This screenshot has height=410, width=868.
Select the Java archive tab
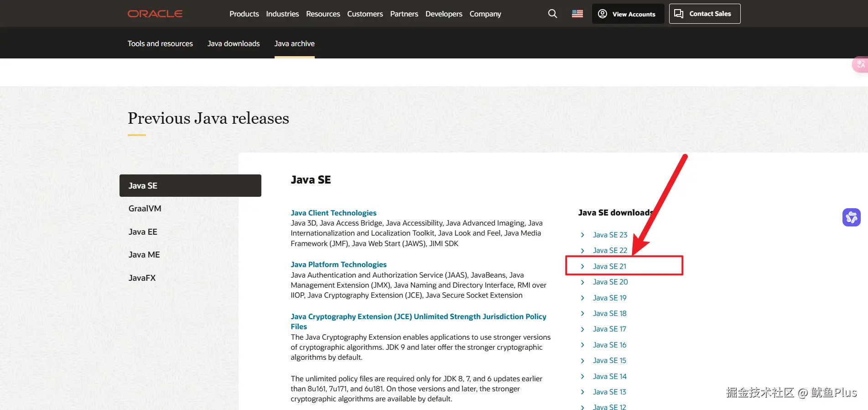tap(294, 43)
